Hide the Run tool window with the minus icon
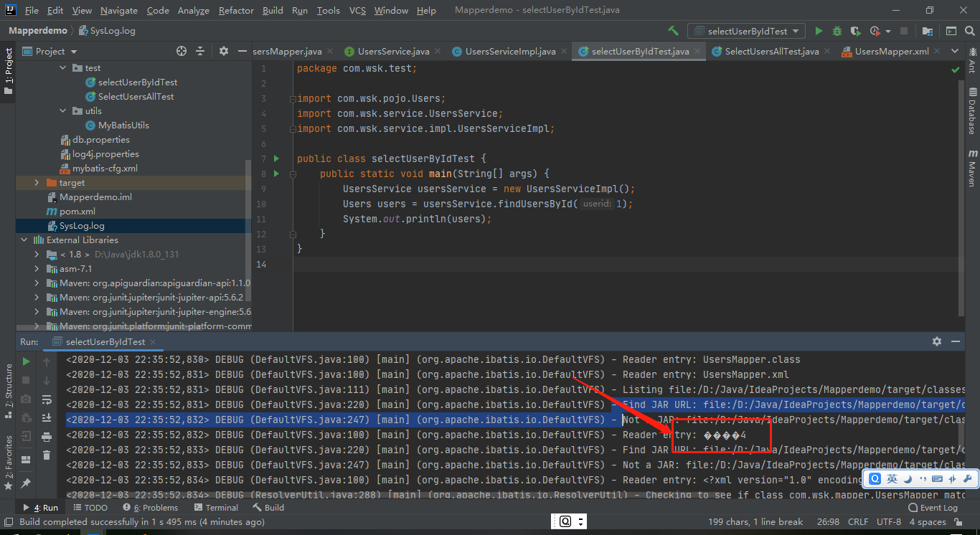 click(956, 341)
